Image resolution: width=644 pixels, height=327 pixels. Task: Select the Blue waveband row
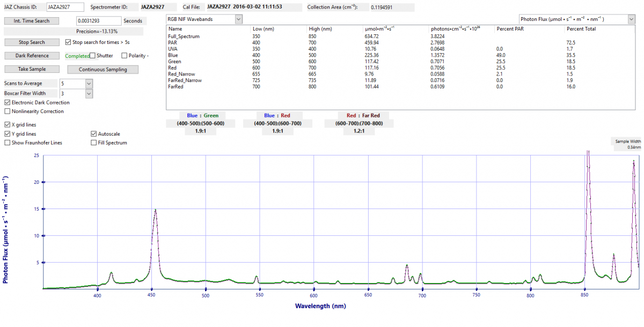(x=400, y=55)
